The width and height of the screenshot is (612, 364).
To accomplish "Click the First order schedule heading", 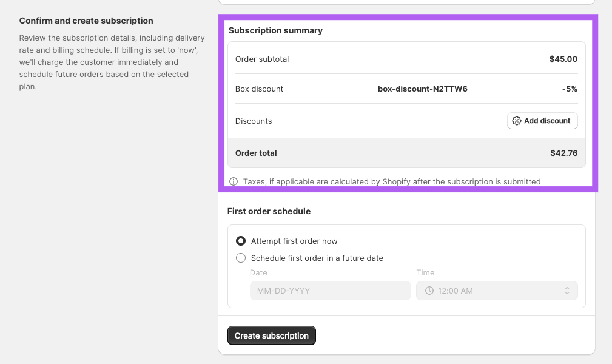I will pos(269,211).
